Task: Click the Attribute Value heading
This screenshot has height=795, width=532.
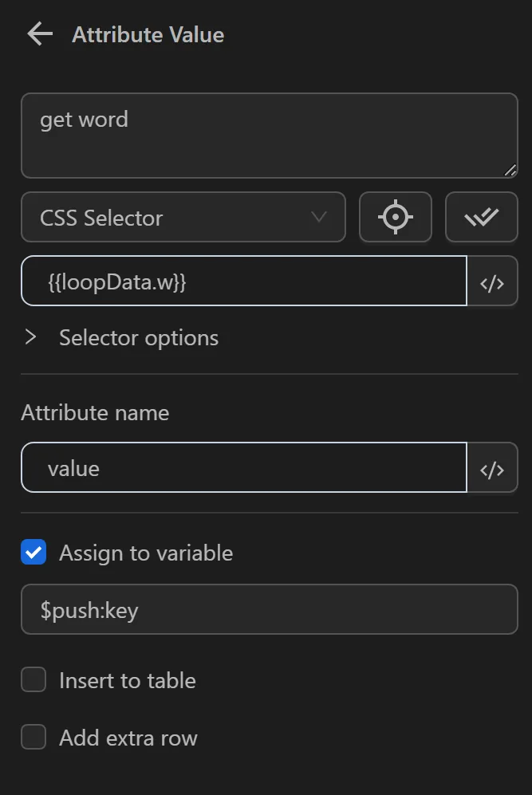Action: [148, 34]
